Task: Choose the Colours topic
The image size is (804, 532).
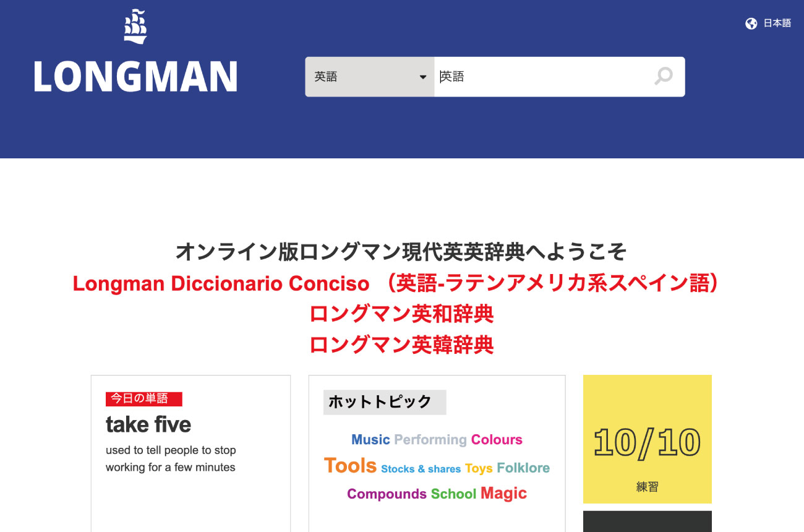Action: pyautogui.click(x=497, y=440)
